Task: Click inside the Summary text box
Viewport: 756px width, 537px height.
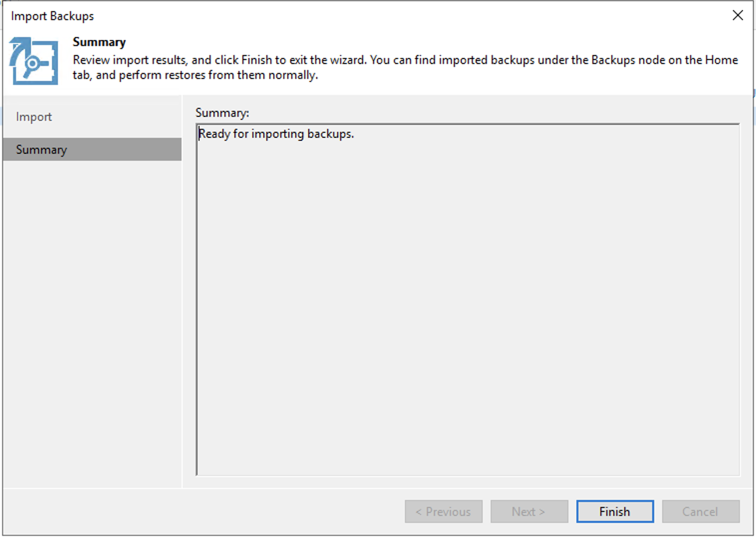Action: point(468,299)
